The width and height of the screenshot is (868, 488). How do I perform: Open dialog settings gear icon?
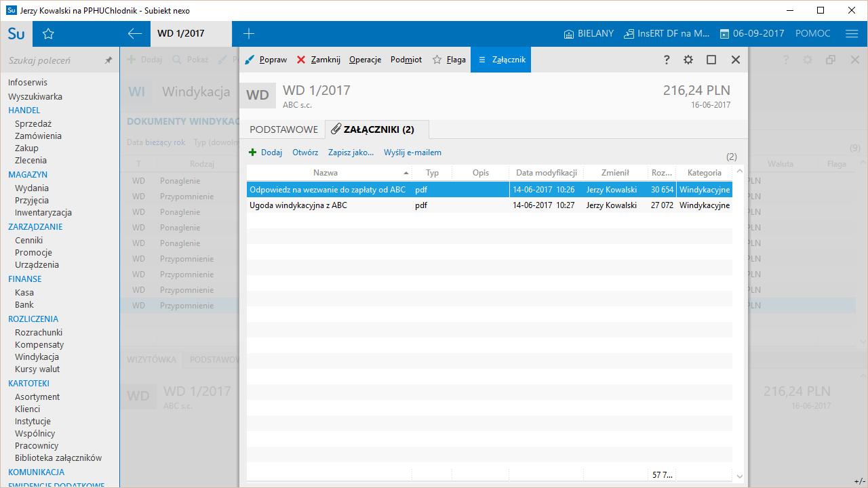688,60
